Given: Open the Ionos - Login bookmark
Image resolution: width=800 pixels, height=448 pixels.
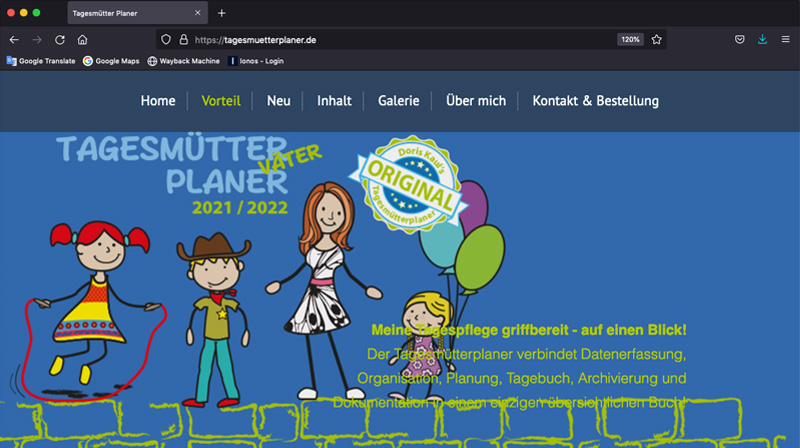Looking at the screenshot, I should click(x=257, y=61).
